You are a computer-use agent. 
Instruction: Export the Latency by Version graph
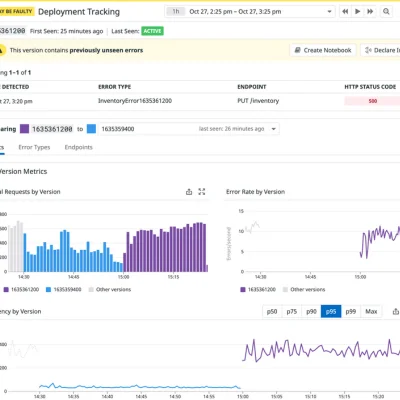pyautogui.click(x=396, y=312)
